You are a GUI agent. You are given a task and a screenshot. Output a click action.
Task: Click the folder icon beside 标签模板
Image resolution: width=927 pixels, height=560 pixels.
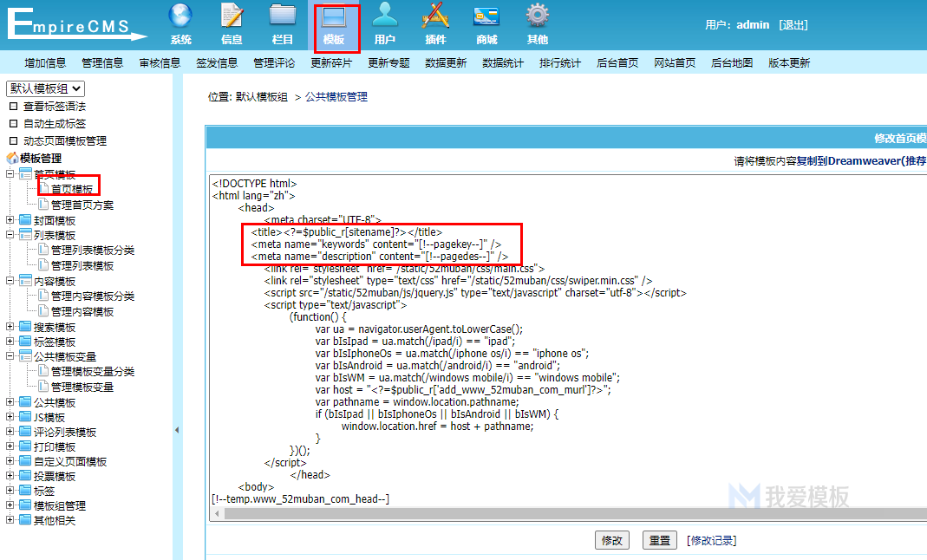pos(25,342)
